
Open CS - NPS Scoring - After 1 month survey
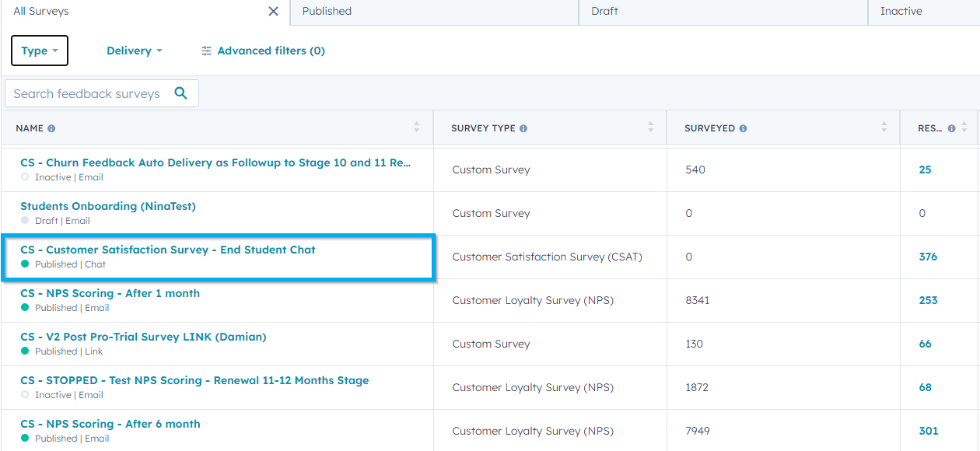point(110,293)
